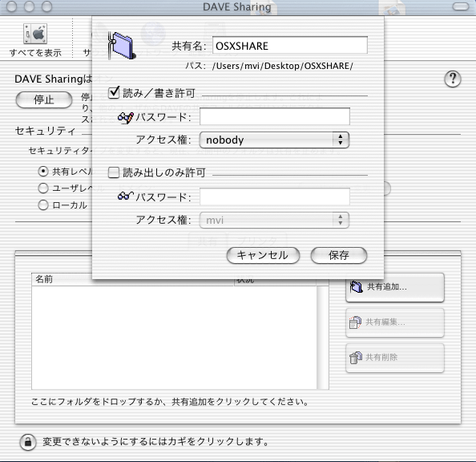Enable the read-only permission (読み出しのみ許可) checkbox
This screenshot has height=462, width=476.
(x=114, y=172)
